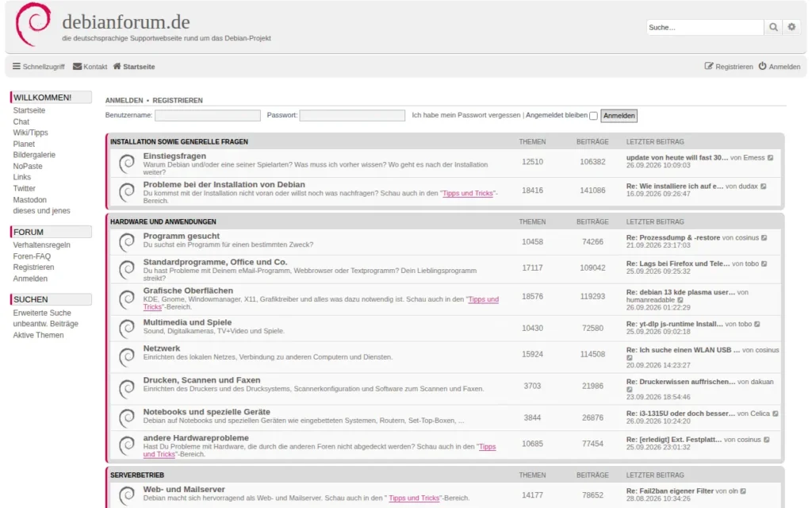View latest post icon in Multimedia row
This screenshot has width=812, height=508.
[757, 324]
